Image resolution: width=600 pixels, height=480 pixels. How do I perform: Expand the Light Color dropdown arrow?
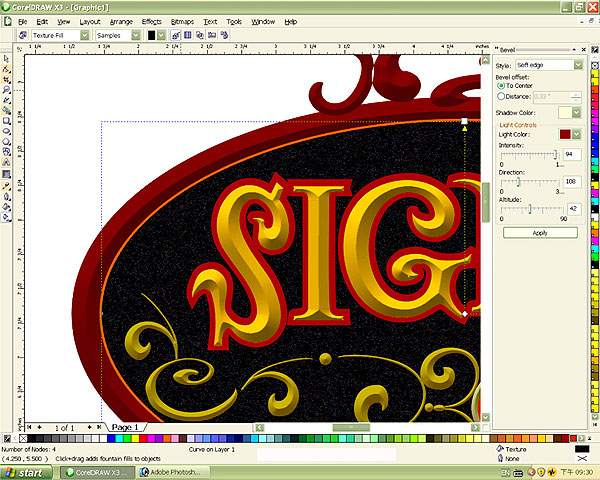pos(577,134)
